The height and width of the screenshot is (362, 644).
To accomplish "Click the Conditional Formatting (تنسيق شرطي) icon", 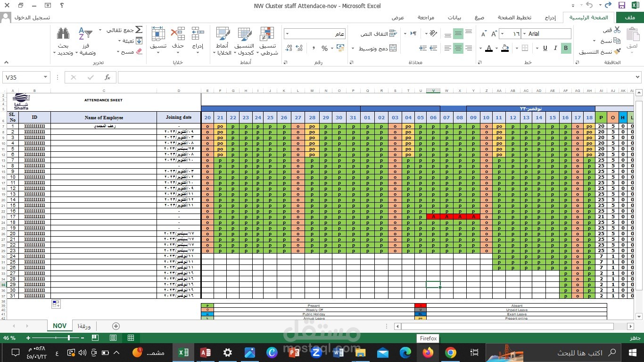I will (x=267, y=34).
